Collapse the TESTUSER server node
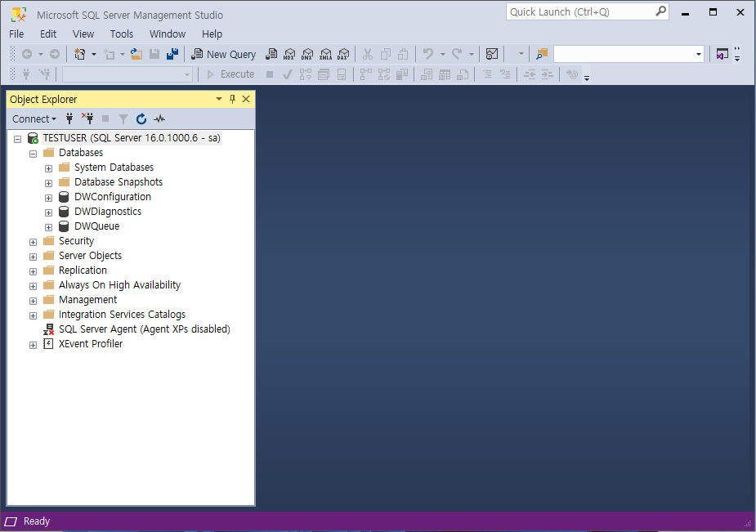The width and height of the screenshot is (756, 532). pos(18,139)
